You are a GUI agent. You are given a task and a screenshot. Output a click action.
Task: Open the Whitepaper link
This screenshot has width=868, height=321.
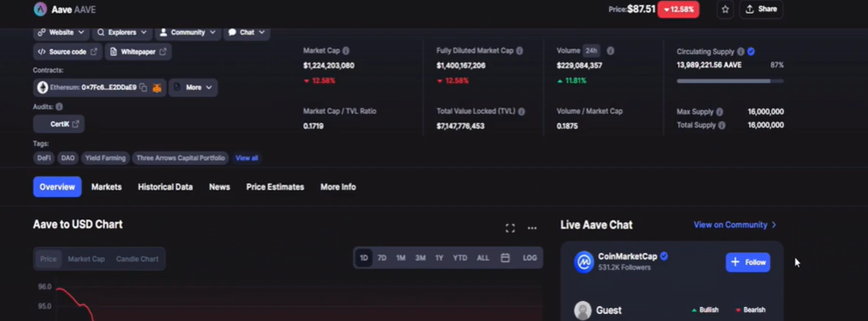click(x=138, y=52)
